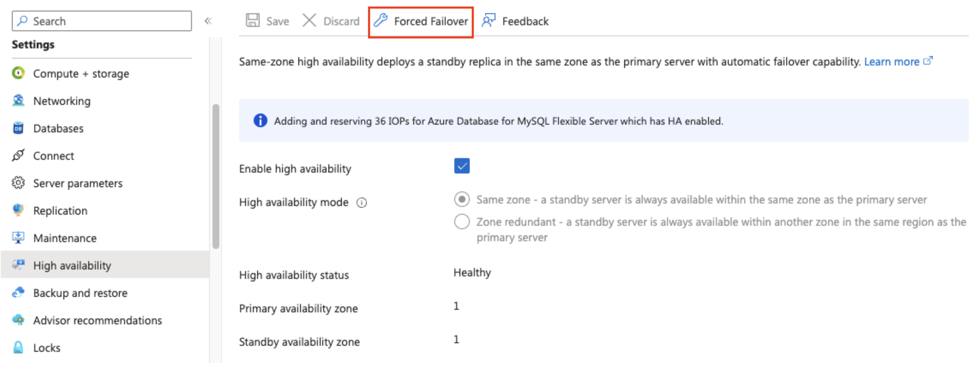Image resolution: width=980 pixels, height=369 pixels.
Task: Focus the Search input field
Action: click(102, 21)
